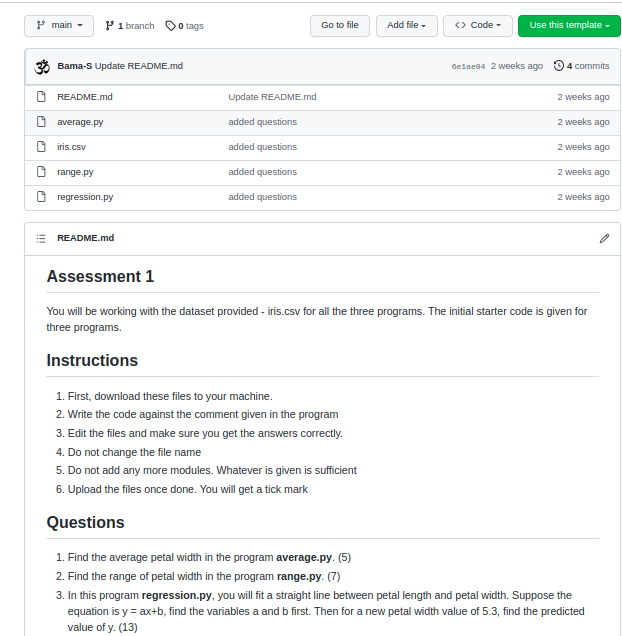
Task: Open the README.md file link
Action: (85, 97)
